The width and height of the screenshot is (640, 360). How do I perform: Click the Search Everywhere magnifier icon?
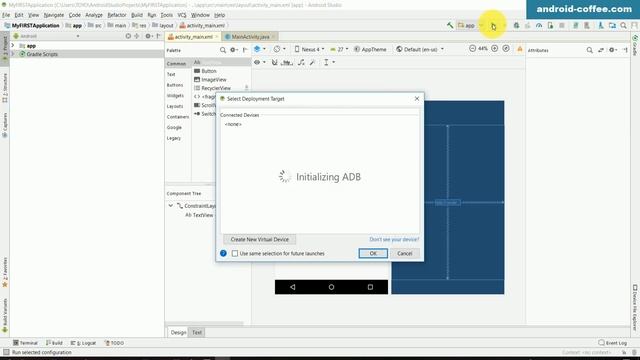[x=623, y=25]
